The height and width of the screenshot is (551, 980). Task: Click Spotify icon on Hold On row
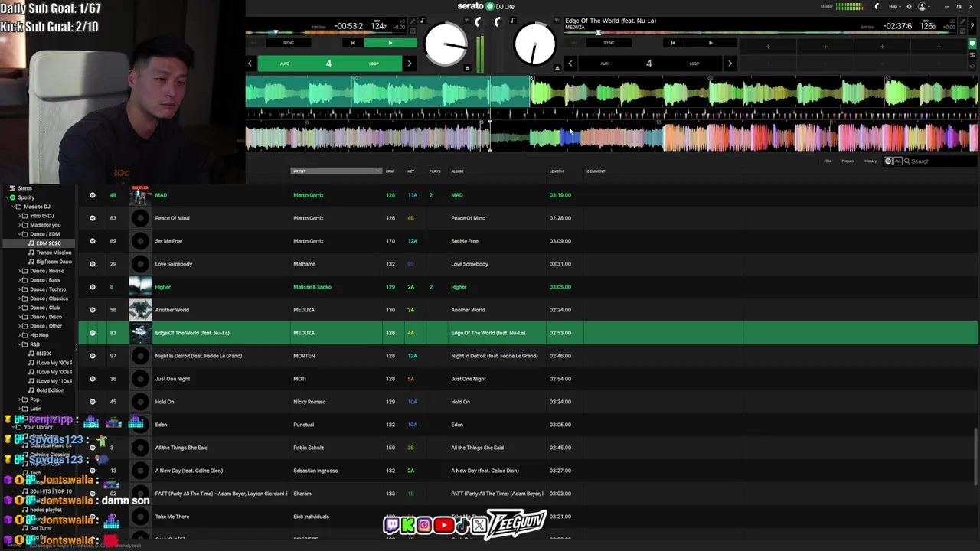93,402
